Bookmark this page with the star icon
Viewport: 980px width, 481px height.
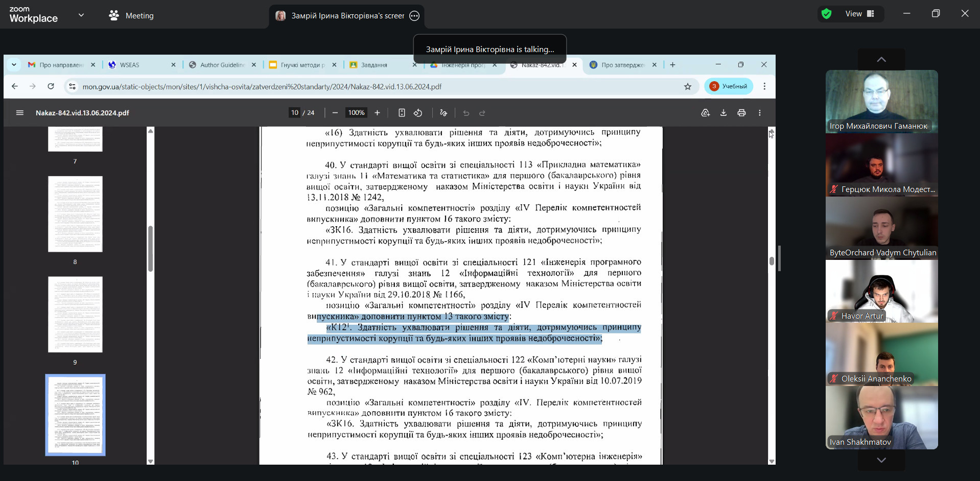[688, 86]
